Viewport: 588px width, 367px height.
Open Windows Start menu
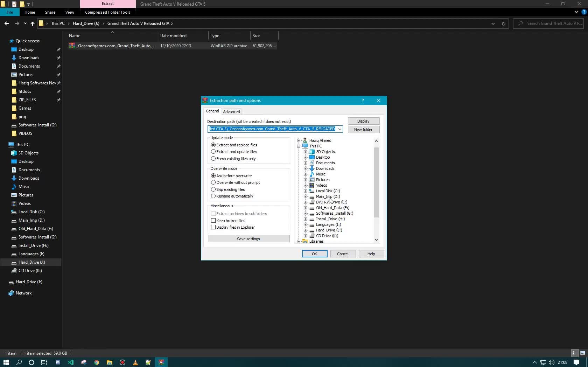point(6,362)
